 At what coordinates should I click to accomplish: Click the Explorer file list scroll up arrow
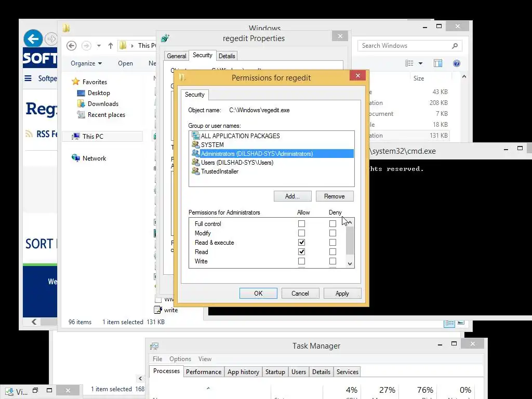tap(464, 77)
